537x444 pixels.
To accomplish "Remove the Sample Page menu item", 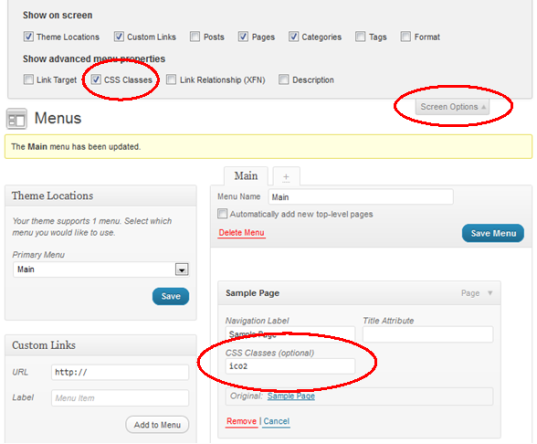I will 241,421.
